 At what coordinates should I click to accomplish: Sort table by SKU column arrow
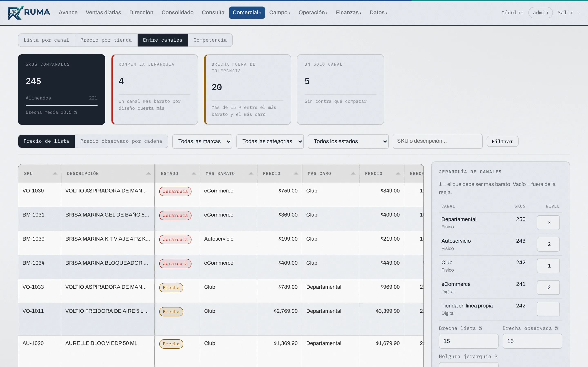tap(55, 174)
